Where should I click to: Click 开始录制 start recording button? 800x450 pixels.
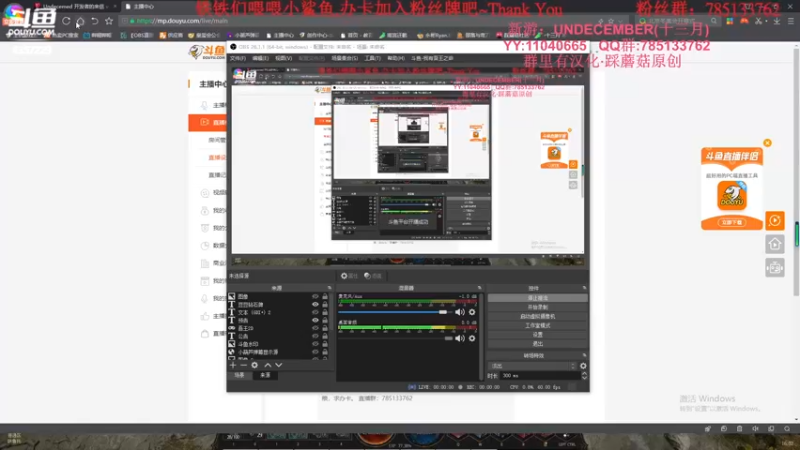[x=537, y=307]
